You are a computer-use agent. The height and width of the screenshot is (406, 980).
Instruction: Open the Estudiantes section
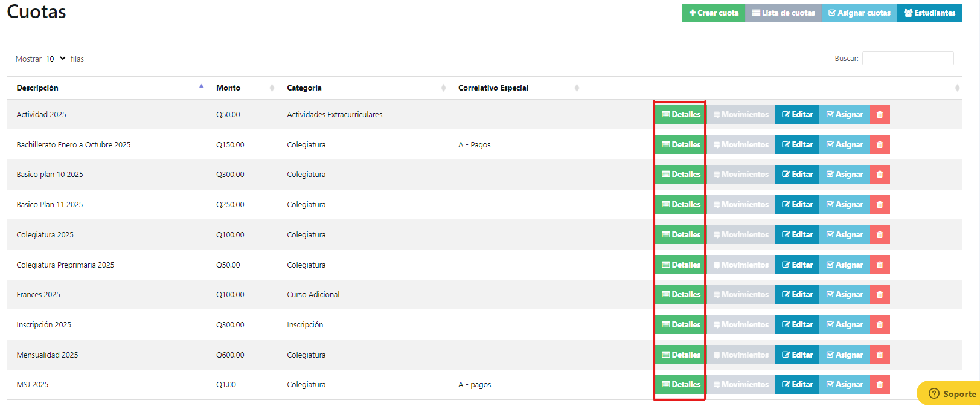point(930,13)
